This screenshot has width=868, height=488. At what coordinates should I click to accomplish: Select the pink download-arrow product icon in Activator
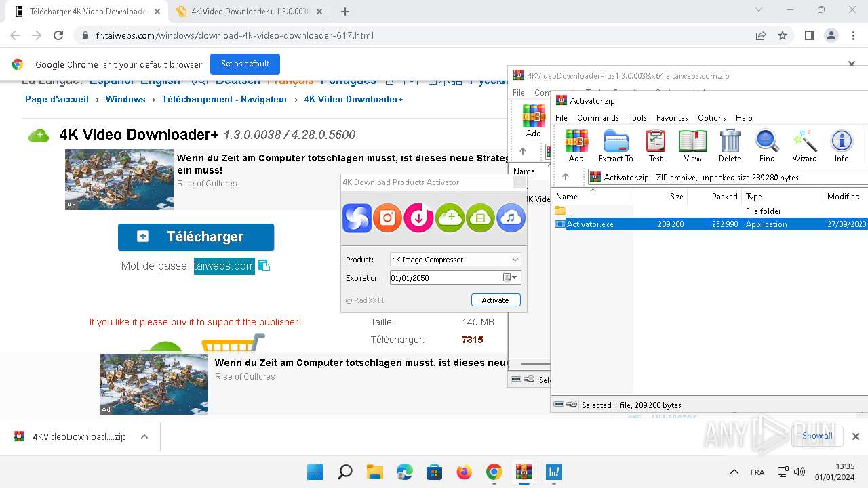[x=418, y=218]
